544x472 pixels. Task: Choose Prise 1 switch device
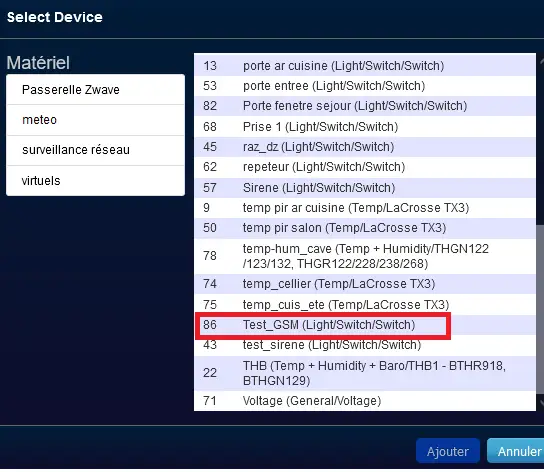(x=365, y=126)
